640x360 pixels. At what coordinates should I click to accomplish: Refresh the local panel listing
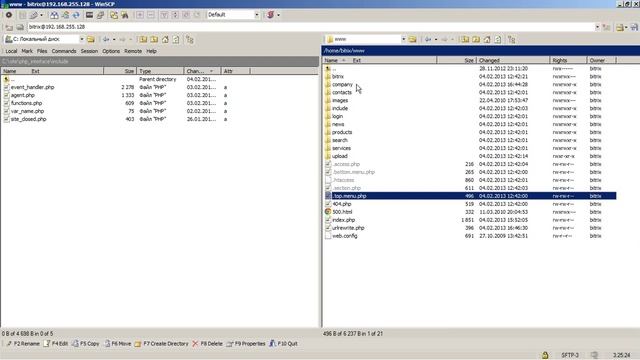(176, 39)
